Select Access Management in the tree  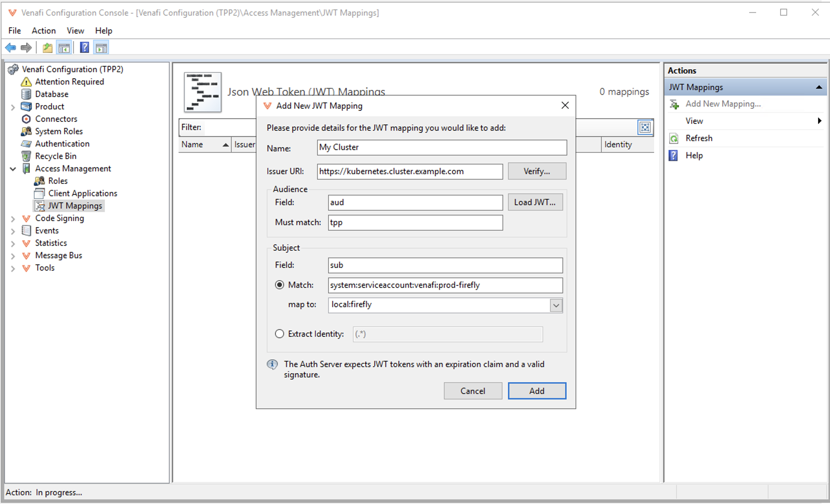pos(73,169)
